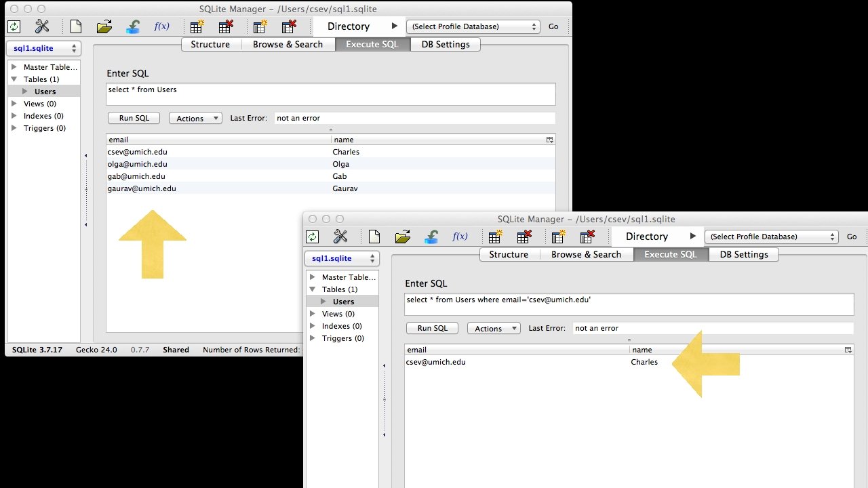Click the Go button in front window
868x488 pixels.
tap(852, 237)
